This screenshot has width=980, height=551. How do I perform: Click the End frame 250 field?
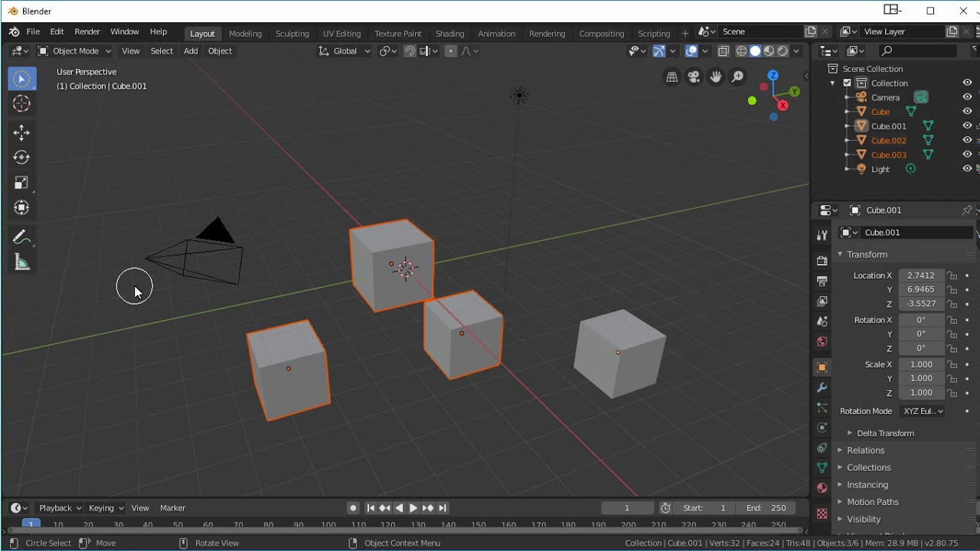pos(766,508)
